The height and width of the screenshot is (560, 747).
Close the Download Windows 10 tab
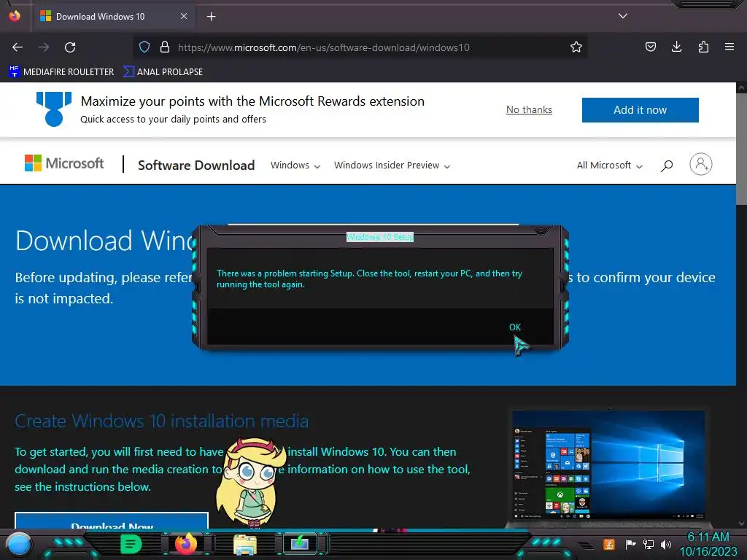click(x=184, y=16)
